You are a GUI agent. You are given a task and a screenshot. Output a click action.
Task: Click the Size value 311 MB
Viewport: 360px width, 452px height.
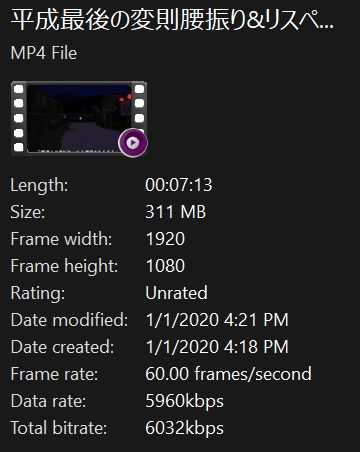coord(176,212)
